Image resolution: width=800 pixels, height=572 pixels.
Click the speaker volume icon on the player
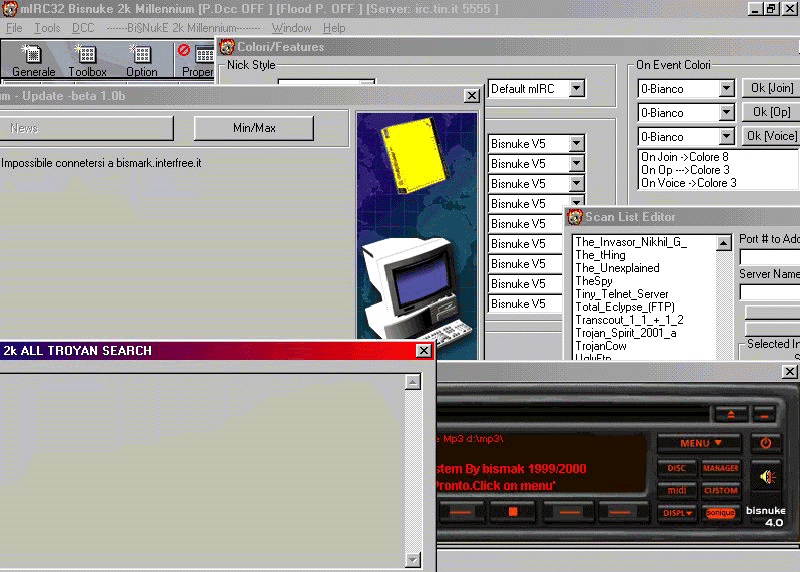tap(767, 477)
